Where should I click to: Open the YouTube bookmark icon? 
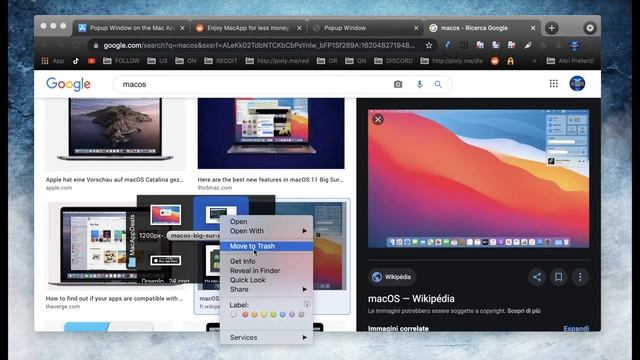(91, 61)
